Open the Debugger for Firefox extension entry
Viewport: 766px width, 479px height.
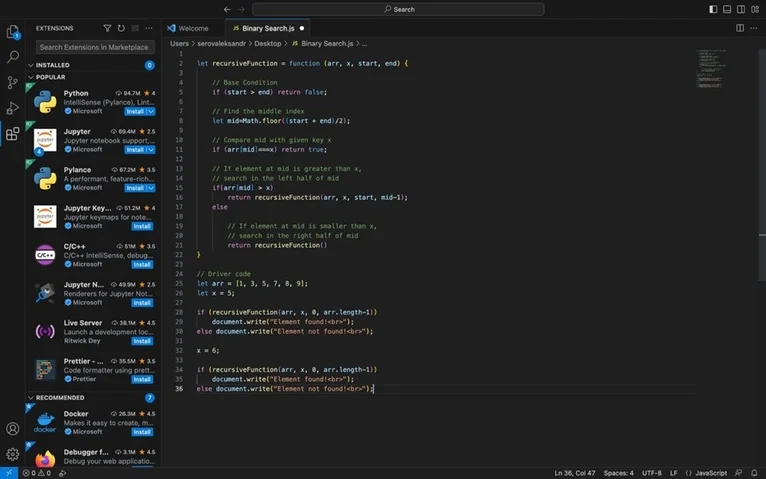click(x=94, y=457)
